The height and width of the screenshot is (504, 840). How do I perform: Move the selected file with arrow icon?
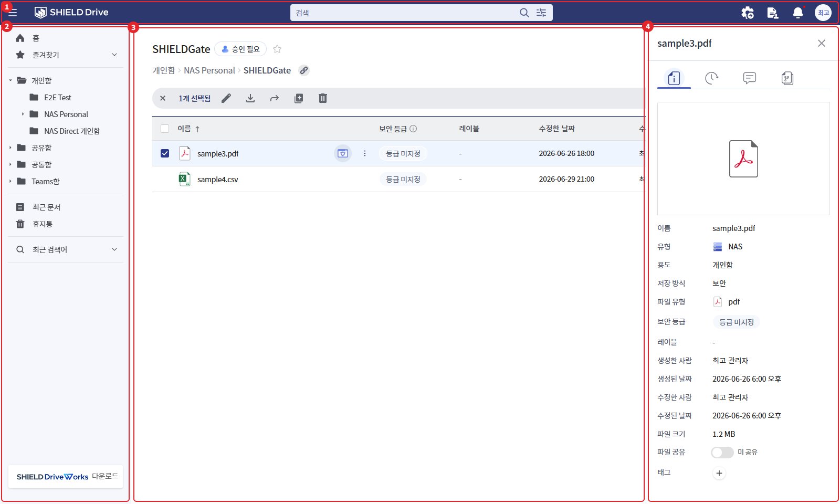275,98
